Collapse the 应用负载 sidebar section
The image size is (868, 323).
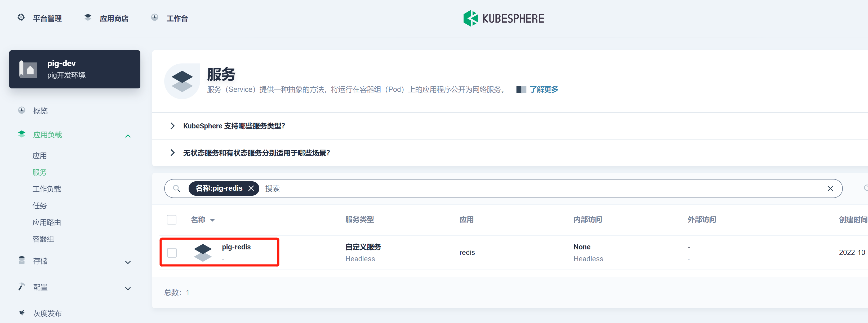(128, 136)
